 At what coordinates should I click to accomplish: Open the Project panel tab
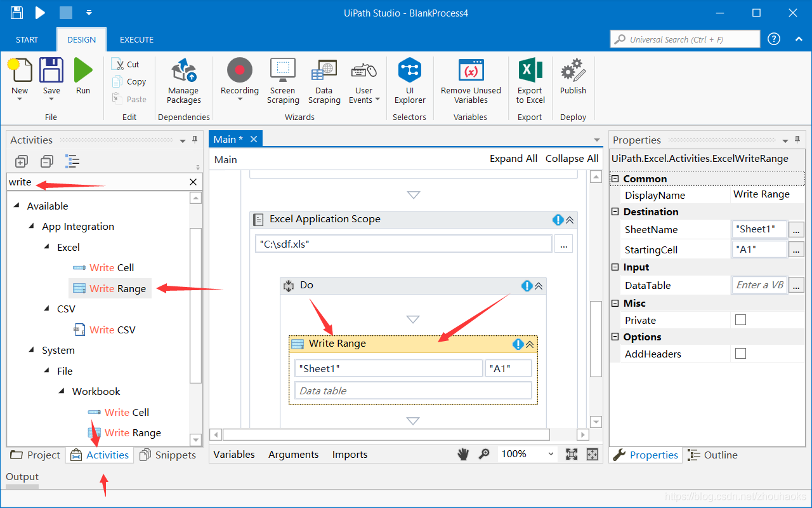(x=36, y=455)
